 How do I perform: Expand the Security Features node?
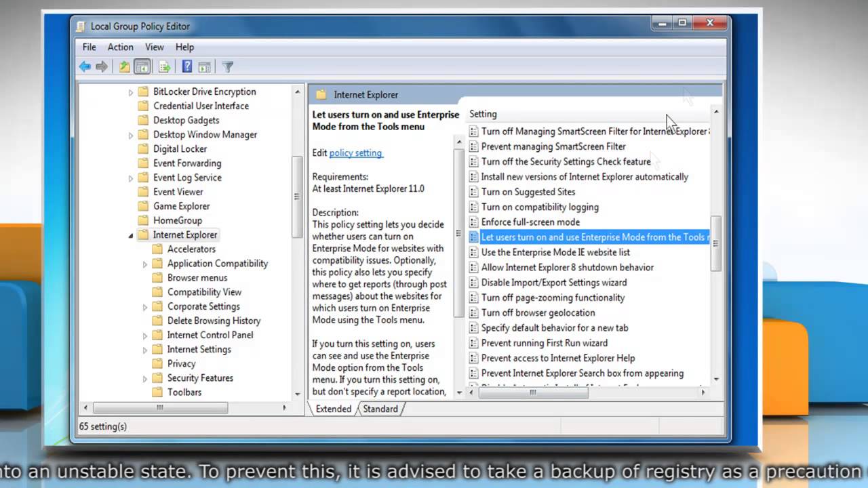pyautogui.click(x=145, y=378)
